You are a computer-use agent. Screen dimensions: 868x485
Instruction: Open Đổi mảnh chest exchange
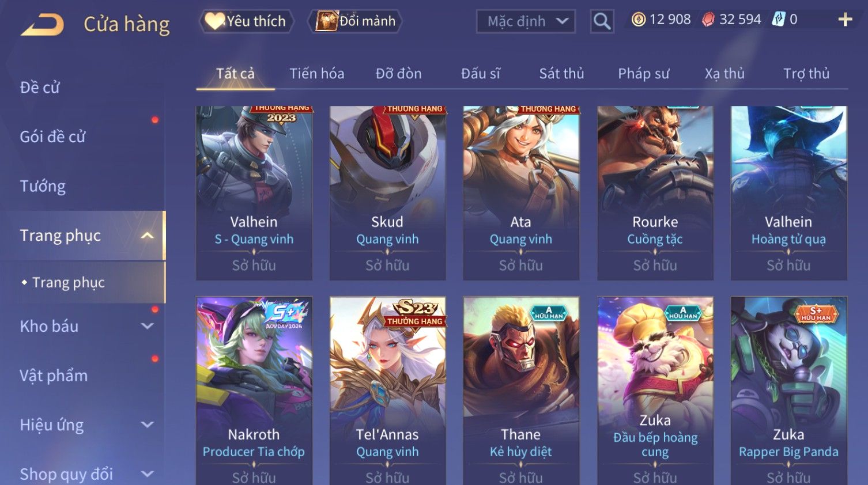click(x=355, y=21)
